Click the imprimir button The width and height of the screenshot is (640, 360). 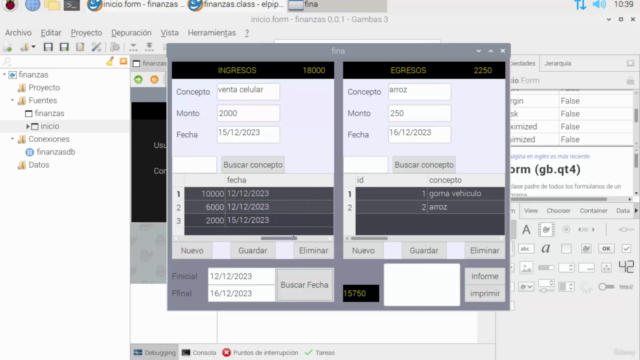(484, 293)
